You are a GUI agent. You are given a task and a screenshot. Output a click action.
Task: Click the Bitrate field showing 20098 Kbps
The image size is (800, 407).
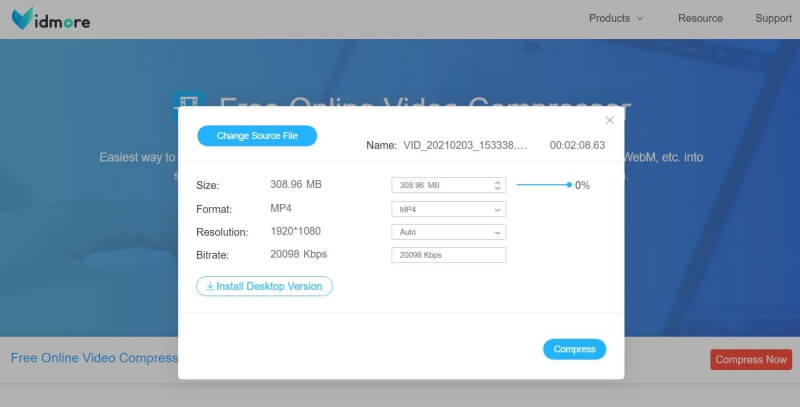point(448,255)
